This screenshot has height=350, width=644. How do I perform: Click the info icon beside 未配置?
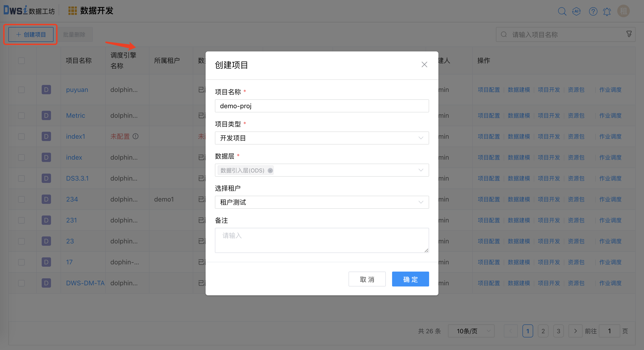tap(136, 136)
